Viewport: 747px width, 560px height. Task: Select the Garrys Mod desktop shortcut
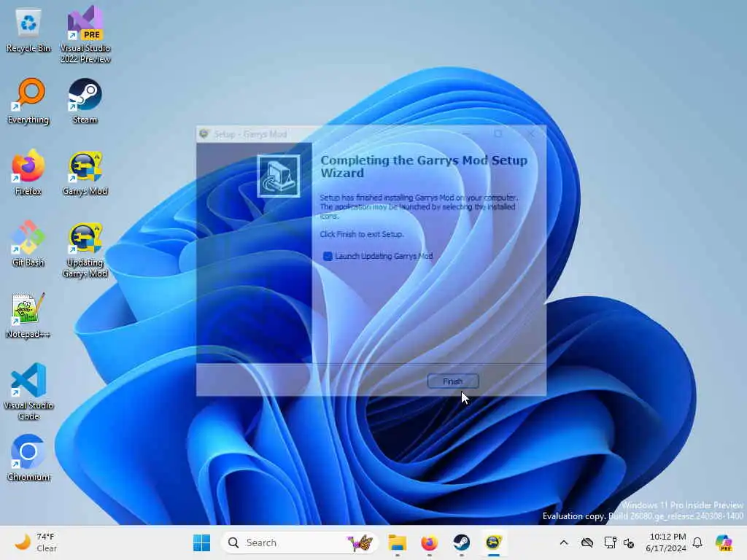click(85, 173)
